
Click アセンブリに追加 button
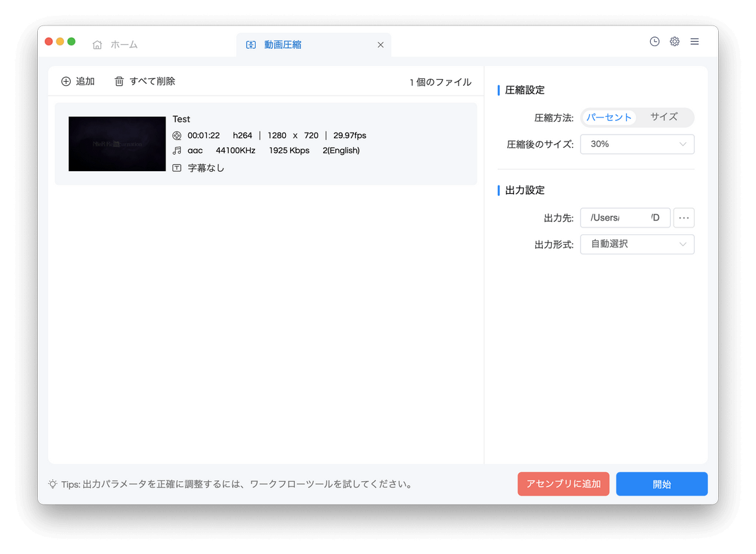coord(563,484)
